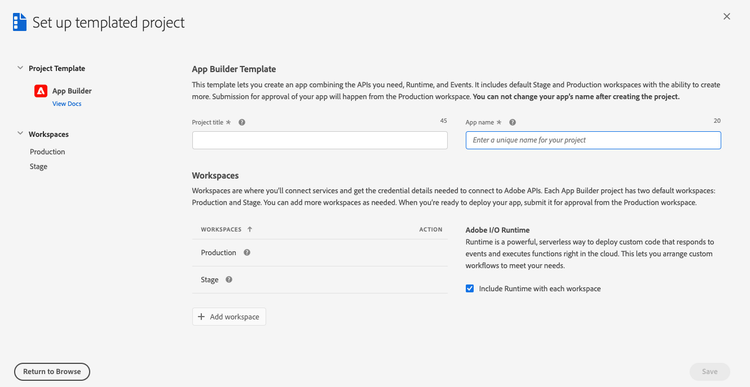750x387 pixels.
Task: Select Stage in the sidebar
Action: coord(38,166)
